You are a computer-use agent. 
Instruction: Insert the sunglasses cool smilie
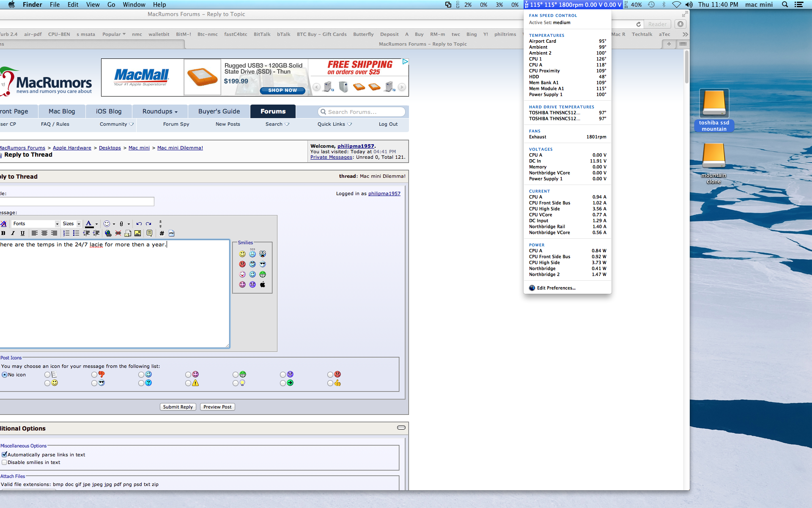(263, 264)
